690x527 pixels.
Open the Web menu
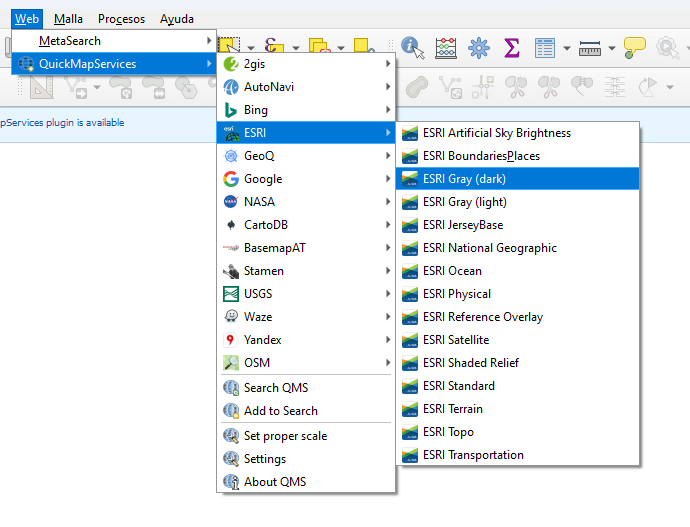pos(27,19)
